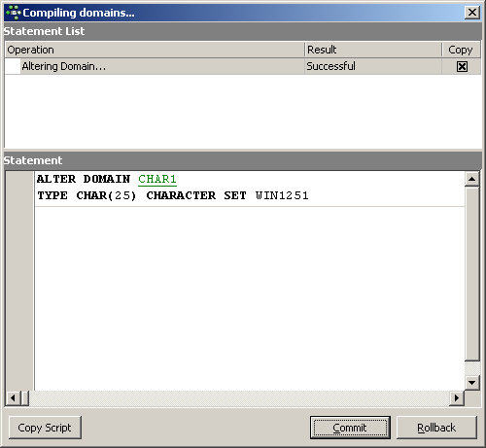Viewport: 486px width, 448px height.
Task: Click statement vertical scrollbar down arrow
Action: click(x=471, y=383)
